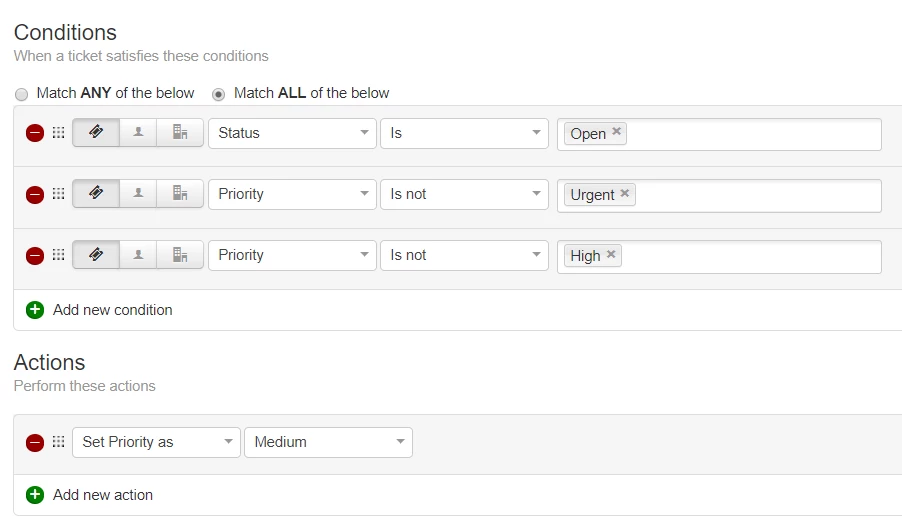Open the Set Priority as dropdown
Image resolution: width=902 pixels, height=525 pixels.
(156, 442)
